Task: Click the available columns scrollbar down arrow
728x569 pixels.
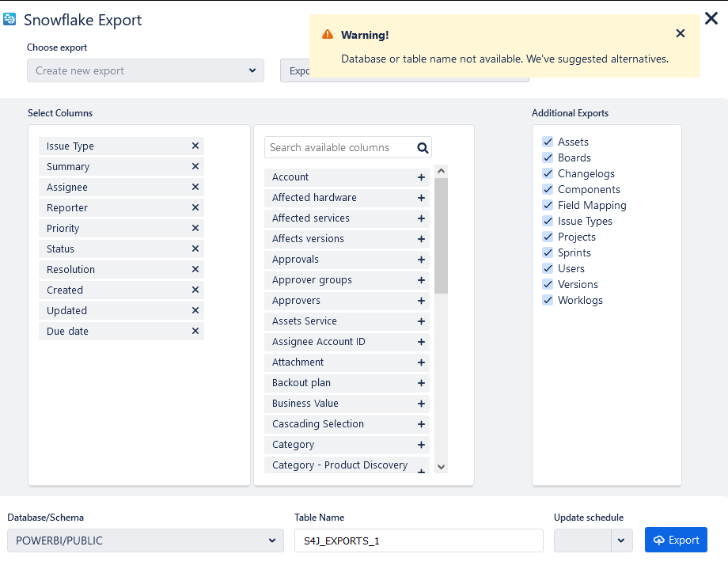Action: tap(442, 467)
